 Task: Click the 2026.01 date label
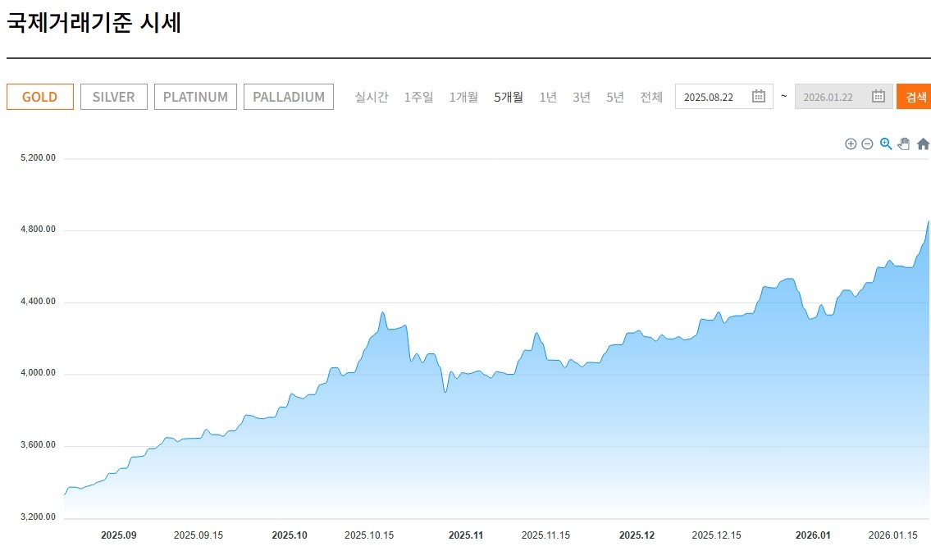pyautogui.click(x=814, y=535)
